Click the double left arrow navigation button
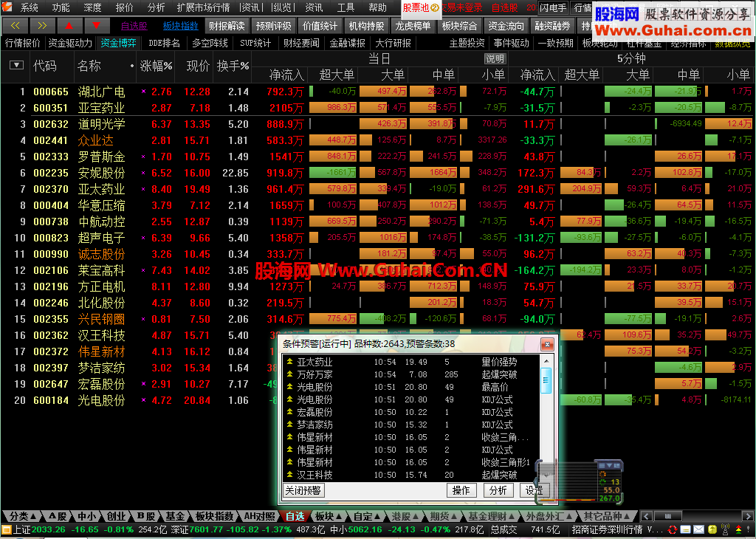756x539 pixels. coord(16,26)
